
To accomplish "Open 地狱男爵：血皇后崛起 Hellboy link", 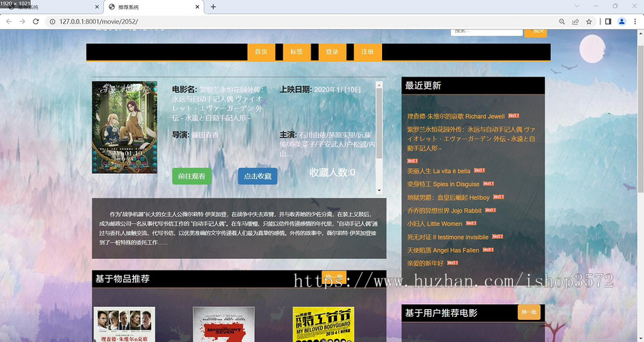I will click(448, 197).
